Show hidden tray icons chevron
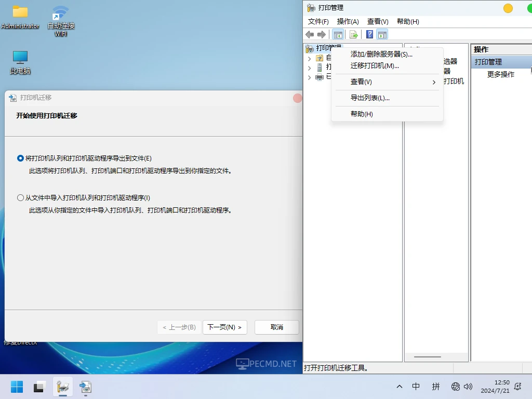 point(400,387)
